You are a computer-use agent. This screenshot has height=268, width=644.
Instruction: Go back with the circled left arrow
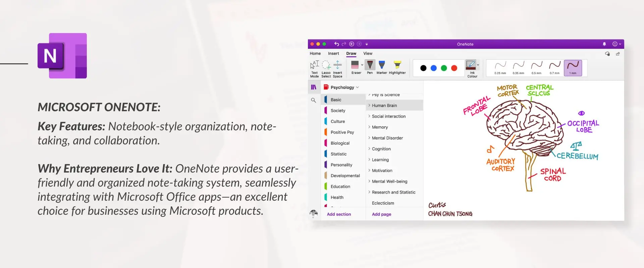[352, 44]
